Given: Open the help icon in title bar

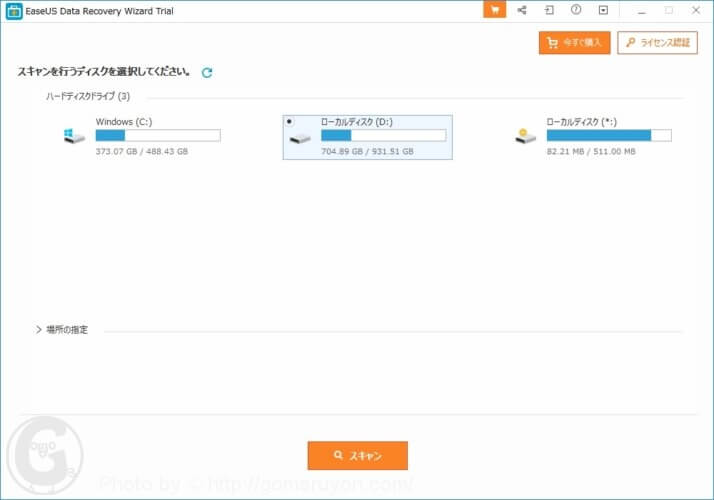Looking at the screenshot, I should (x=576, y=10).
